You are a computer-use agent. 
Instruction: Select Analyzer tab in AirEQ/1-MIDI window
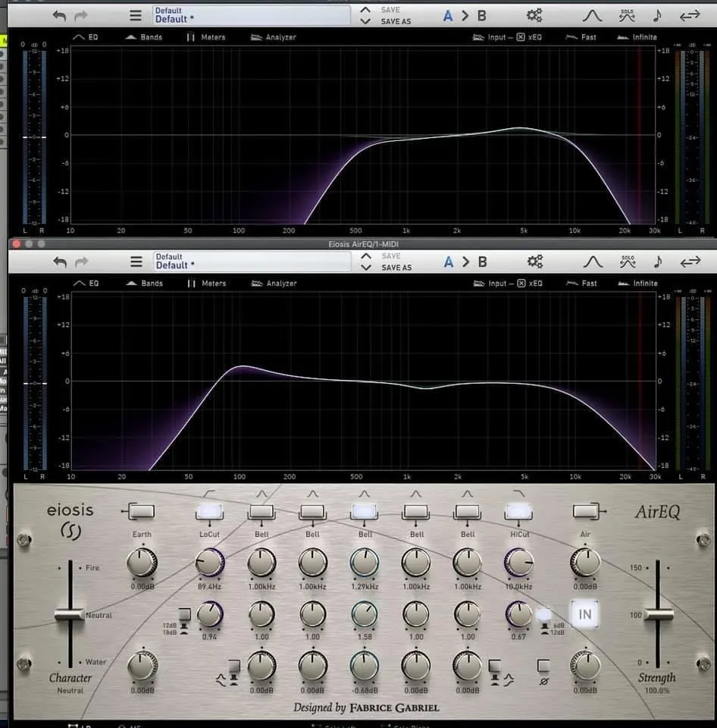click(274, 283)
